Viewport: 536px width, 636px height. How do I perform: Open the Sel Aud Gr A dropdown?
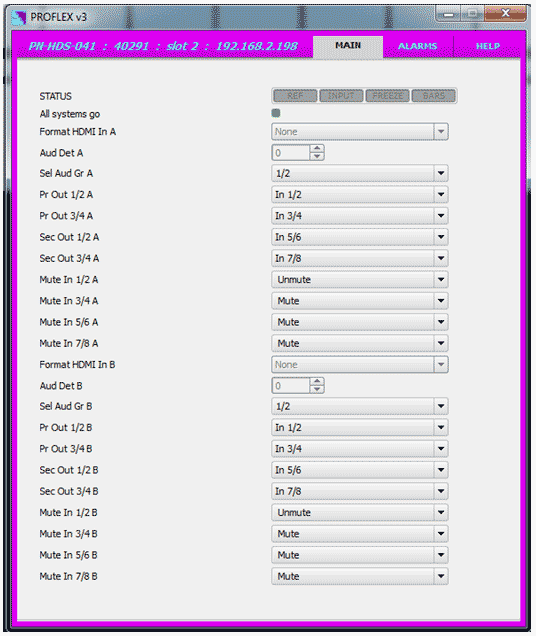pyautogui.click(x=359, y=173)
